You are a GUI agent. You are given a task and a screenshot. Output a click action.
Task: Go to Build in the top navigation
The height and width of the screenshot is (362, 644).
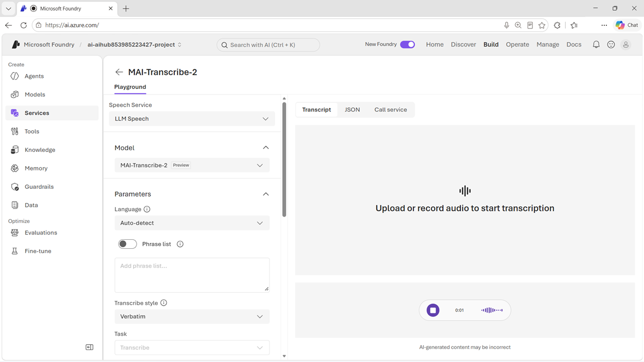(491, 45)
